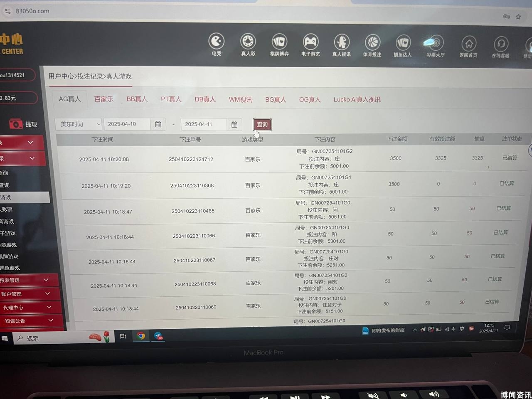View site information icon in address bar

[8, 11]
